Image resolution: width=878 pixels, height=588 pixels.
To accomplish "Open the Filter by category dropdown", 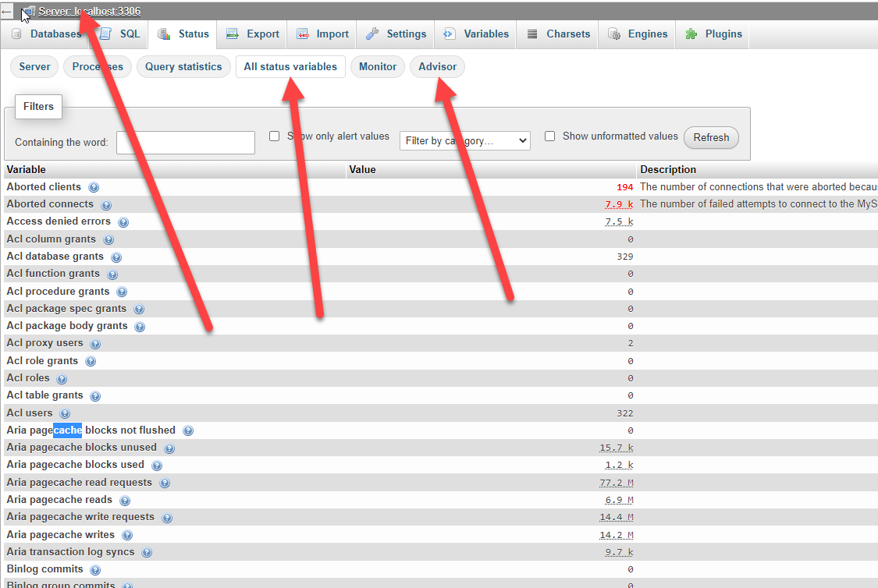I will (x=465, y=140).
